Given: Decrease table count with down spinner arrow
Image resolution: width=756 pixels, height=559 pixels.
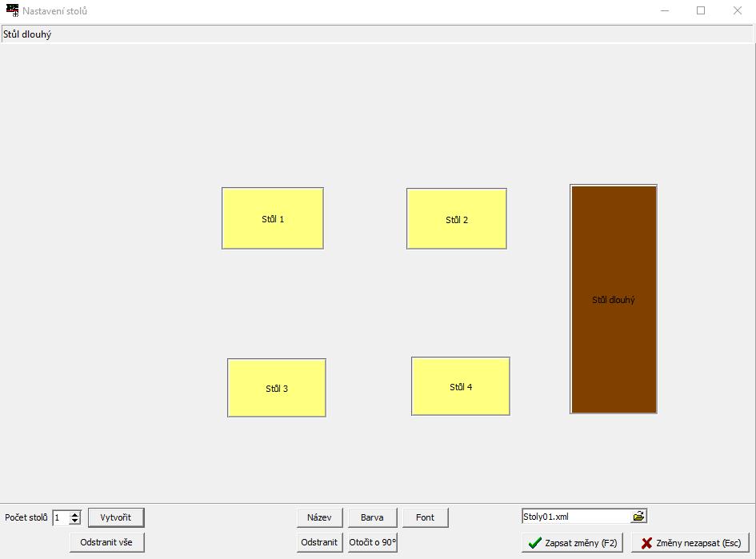Looking at the screenshot, I should (x=74, y=521).
